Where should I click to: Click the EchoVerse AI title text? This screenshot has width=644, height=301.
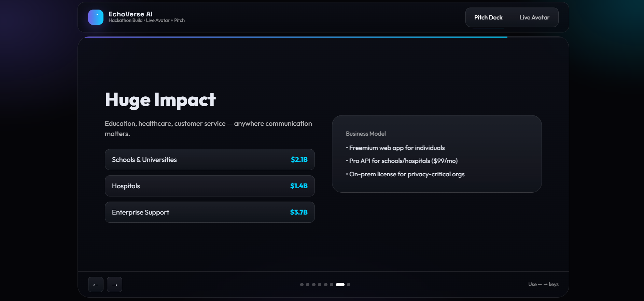click(130, 14)
